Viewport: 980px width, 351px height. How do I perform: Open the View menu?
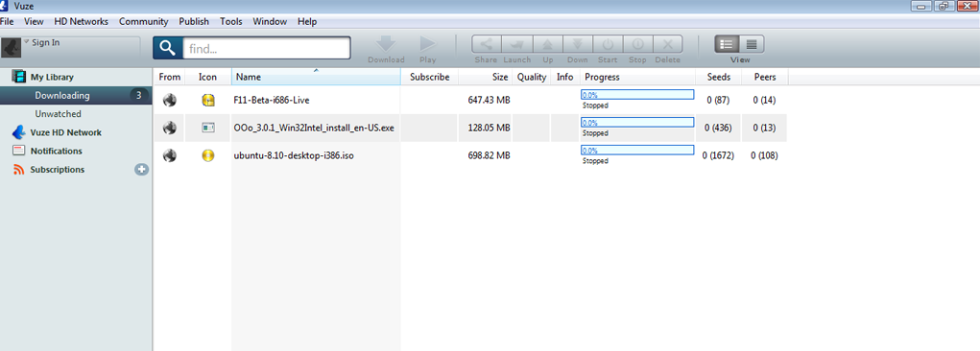34,21
